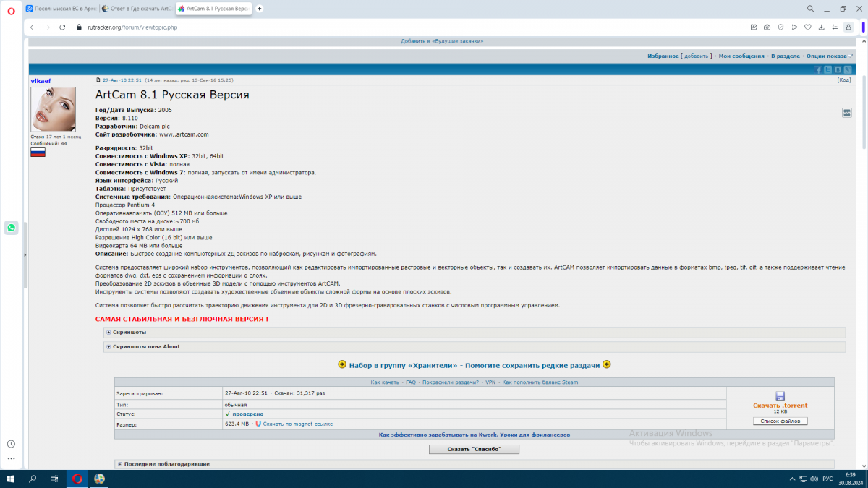868x488 pixels.
Task: Click the добавить favorites link
Action: pos(696,56)
